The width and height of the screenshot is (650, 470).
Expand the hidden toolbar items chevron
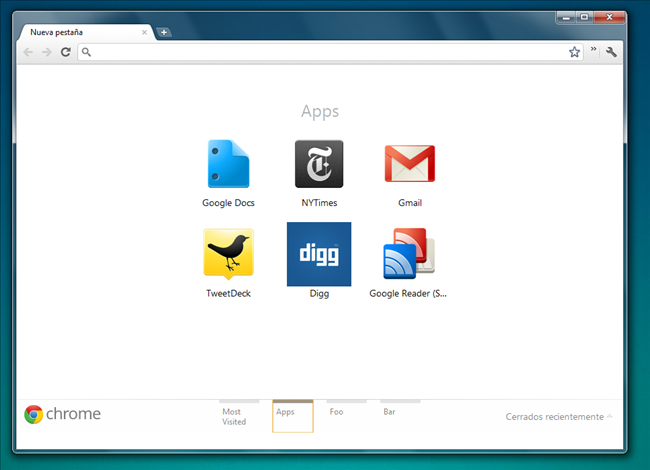[x=594, y=49]
